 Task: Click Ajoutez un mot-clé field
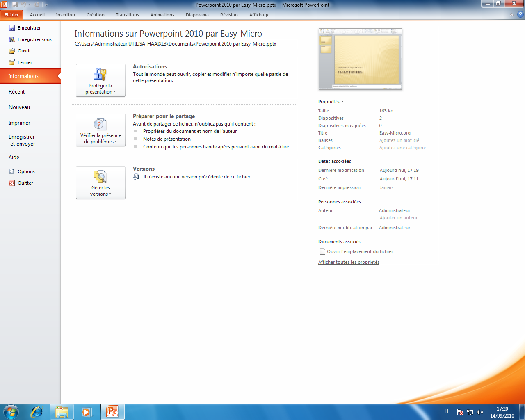(399, 140)
